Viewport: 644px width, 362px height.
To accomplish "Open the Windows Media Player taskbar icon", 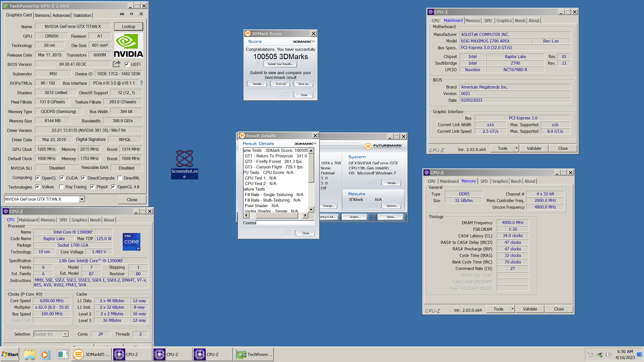I will [x=46, y=354].
